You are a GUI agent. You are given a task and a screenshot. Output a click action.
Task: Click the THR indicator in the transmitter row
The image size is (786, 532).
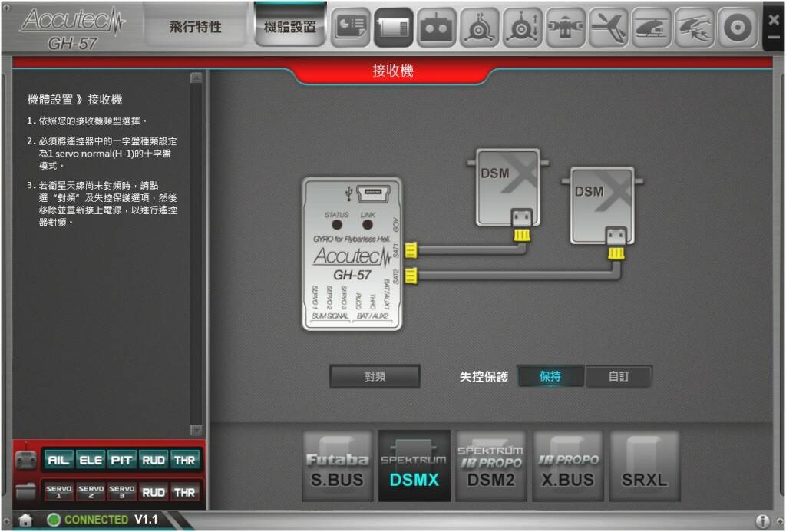tap(184, 461)
